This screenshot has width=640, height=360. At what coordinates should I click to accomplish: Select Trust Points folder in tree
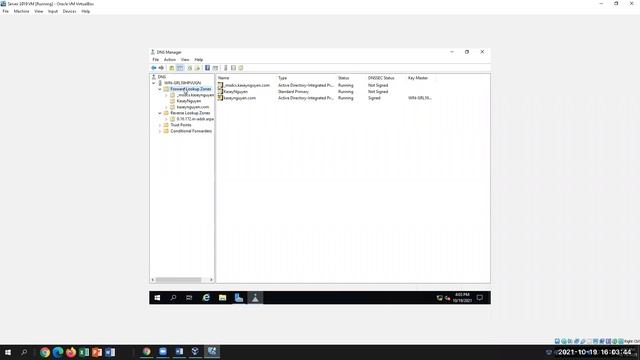point(181,125)
